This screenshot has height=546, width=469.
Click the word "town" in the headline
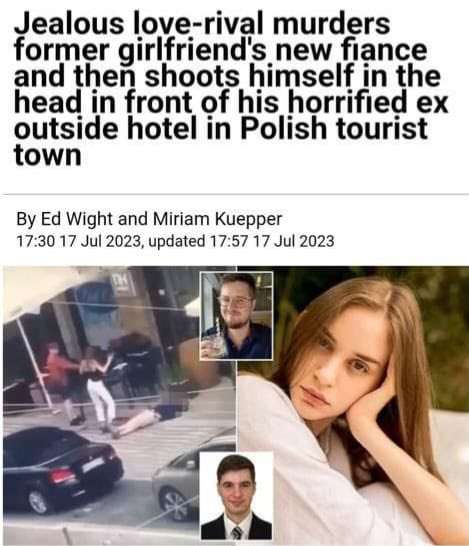(48, 155)
